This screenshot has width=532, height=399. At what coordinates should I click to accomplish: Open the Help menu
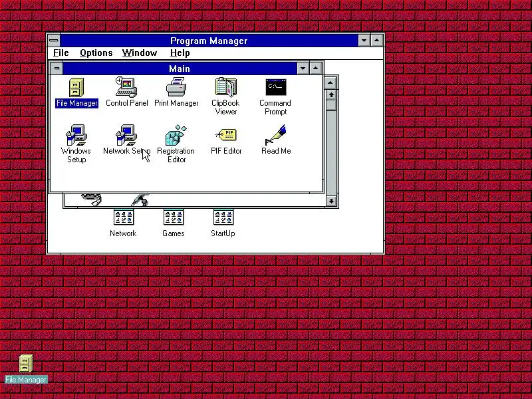point(180,53)
